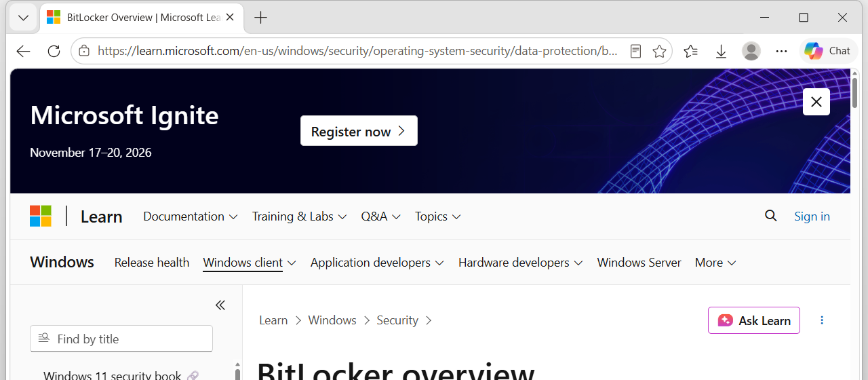
Task: Go to Learn home link
Action: click(102, 216)
